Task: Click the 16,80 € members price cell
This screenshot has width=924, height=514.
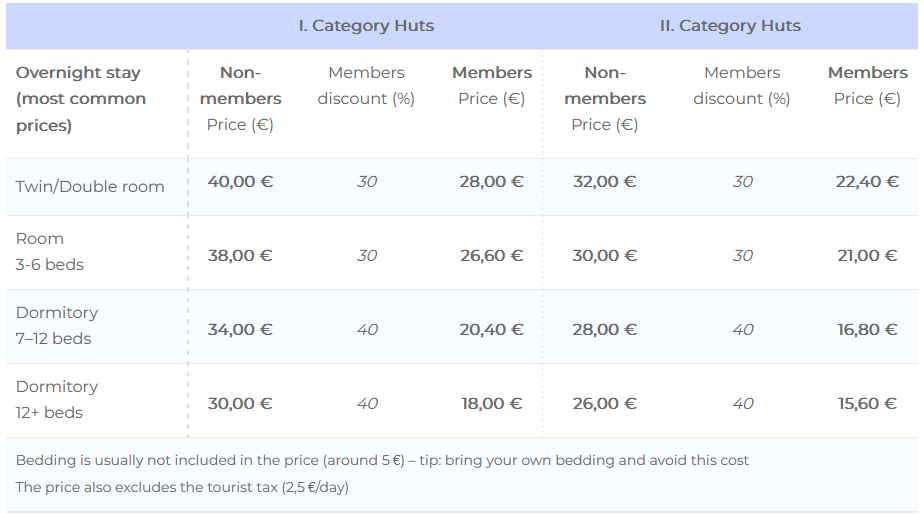Action: [x=867, y=330]
